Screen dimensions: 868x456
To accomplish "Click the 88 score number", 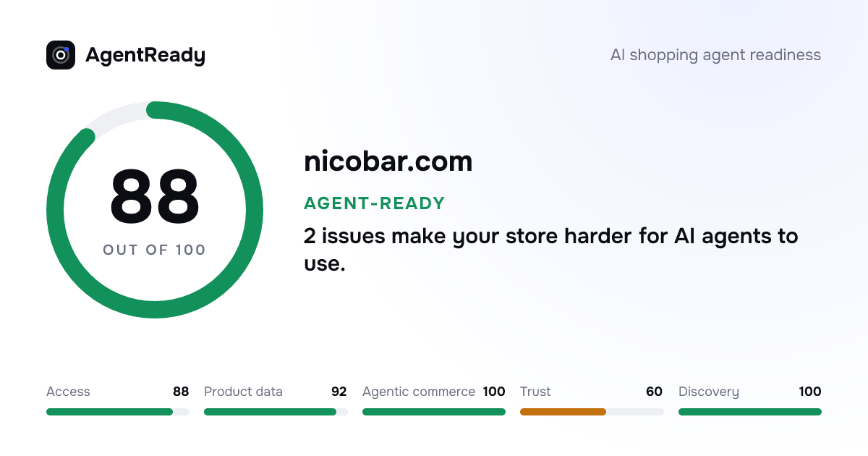I will (x=154, y=195).
